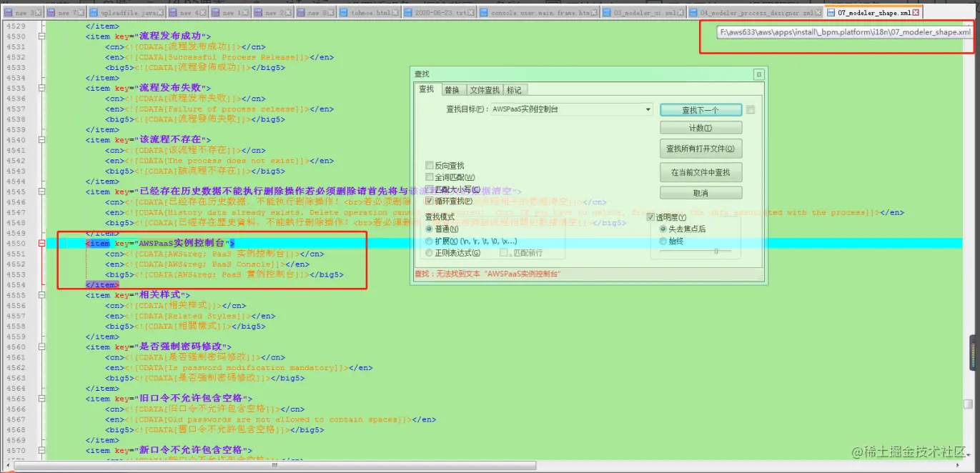Collapse the fold at line 4545
The width and height of the screenshot is (980, 473).
(x=41, y=191)
